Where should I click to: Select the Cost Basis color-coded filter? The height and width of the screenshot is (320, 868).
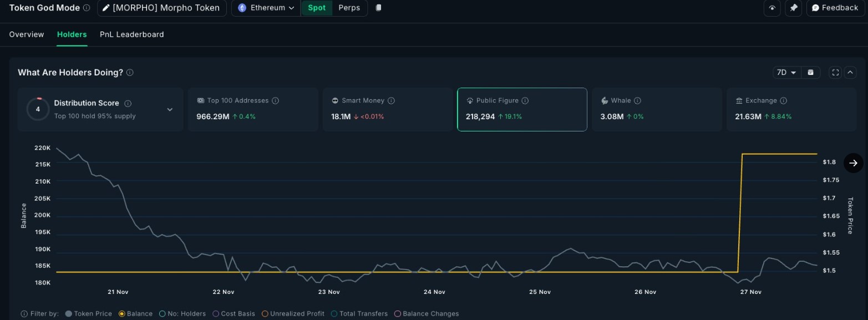pos(234,313)
